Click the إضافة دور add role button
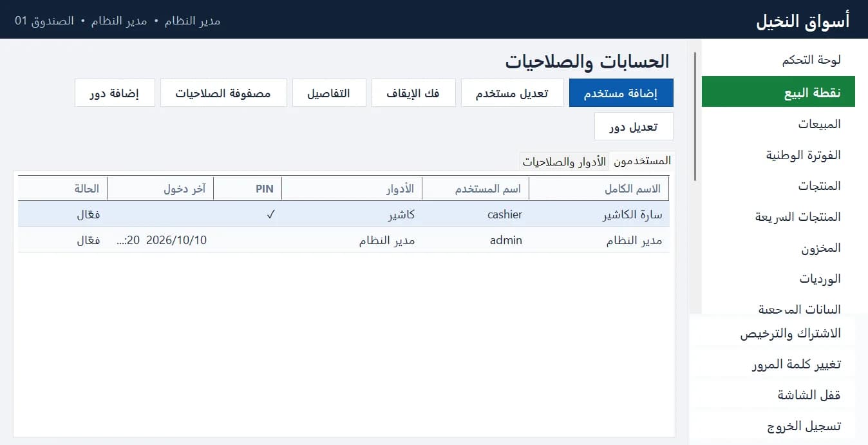The width and height of the screenshot is (868, 445). [x=115, y=93]
